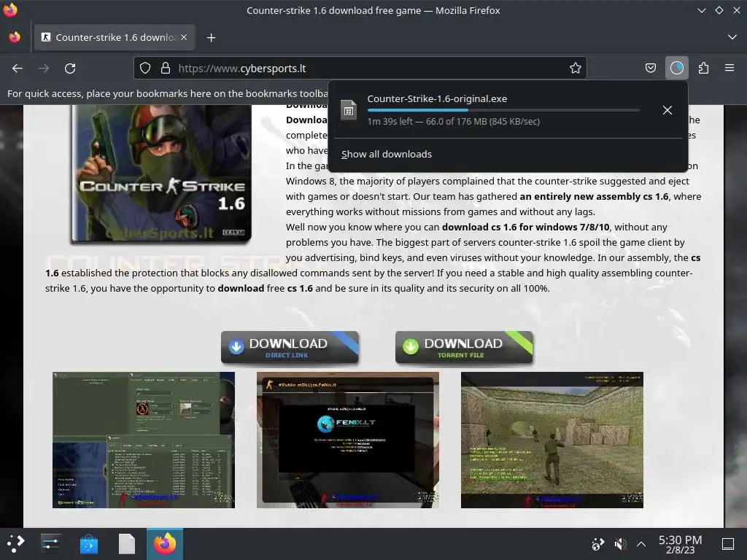
Task: Open the clock showing 5:30 PM
Action: pyautogui.click(x=681, y=544)
